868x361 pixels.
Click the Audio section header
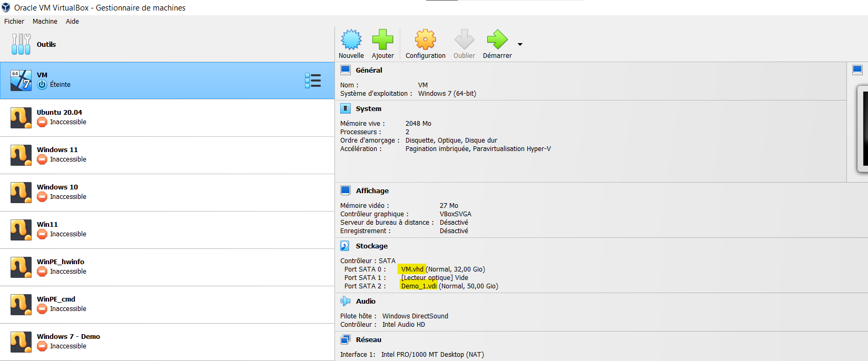[x=366, y=302]
